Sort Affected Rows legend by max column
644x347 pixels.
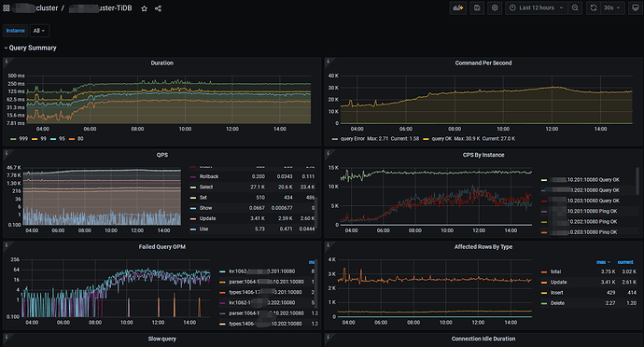pos(603,262)
